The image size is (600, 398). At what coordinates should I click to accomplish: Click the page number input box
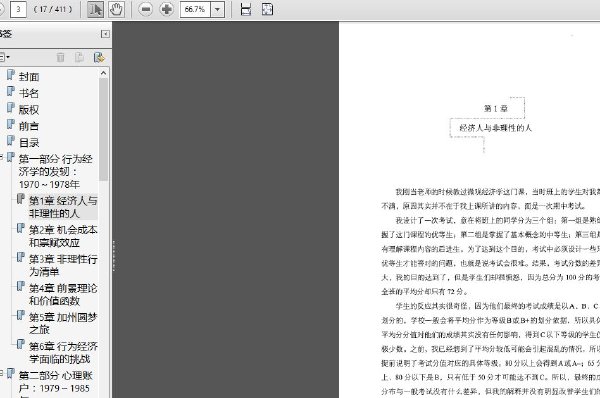coord(18,9)
